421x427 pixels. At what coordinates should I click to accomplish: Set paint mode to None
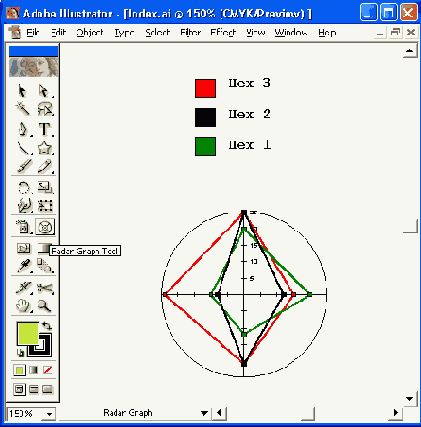(x=48, y=370)
